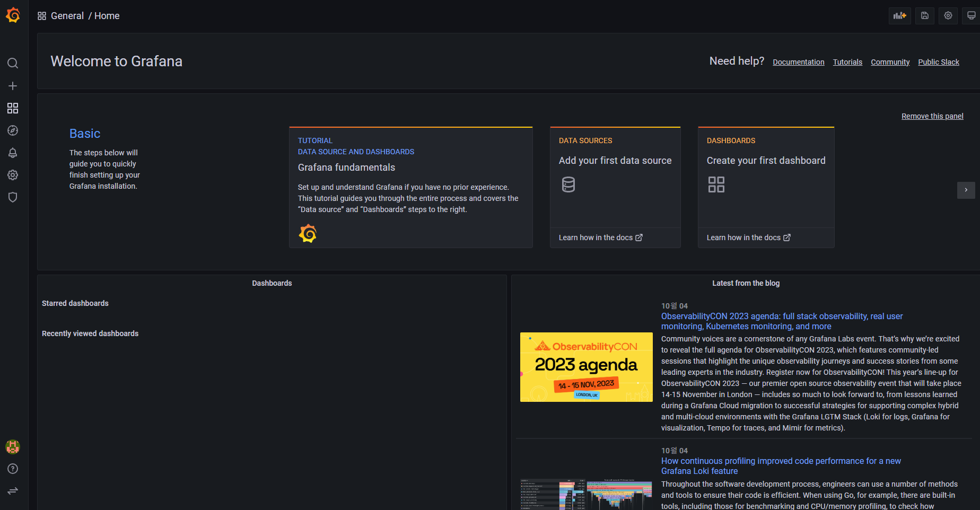Click Learn how in docs under Dashboards
The width and height of the screenshot is (980, 510).
pyautogui.click(x=749, y=238)
